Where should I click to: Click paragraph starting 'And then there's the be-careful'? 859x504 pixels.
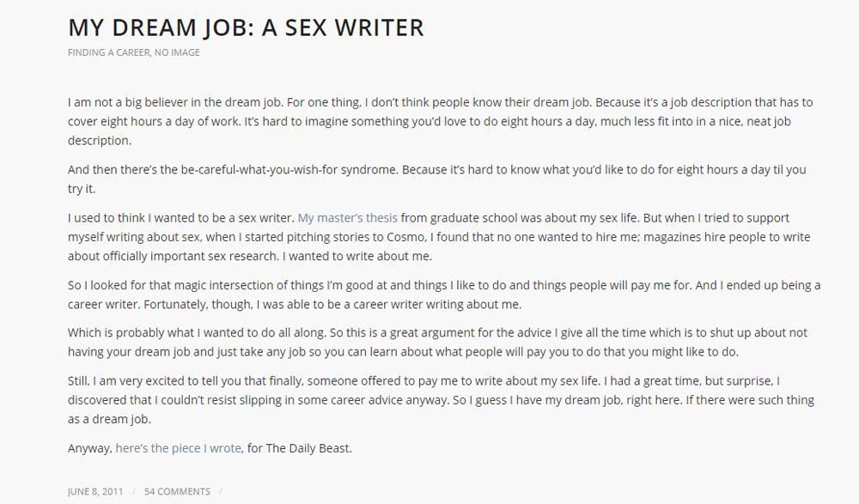coord(436,179)
